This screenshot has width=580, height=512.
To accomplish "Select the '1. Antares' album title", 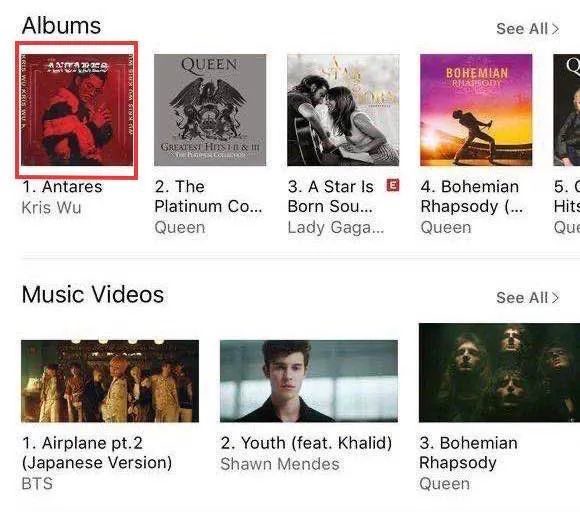I will click(x=62, y=186).
